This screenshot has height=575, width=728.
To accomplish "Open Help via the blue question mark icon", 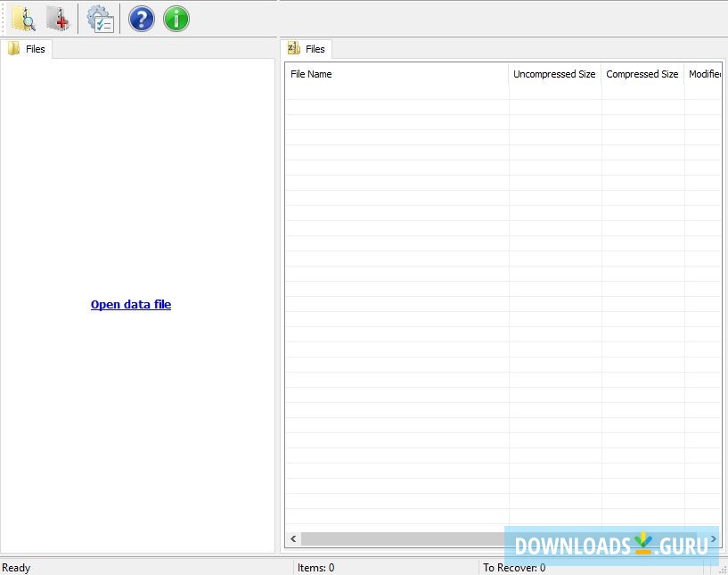I will 141,18.
